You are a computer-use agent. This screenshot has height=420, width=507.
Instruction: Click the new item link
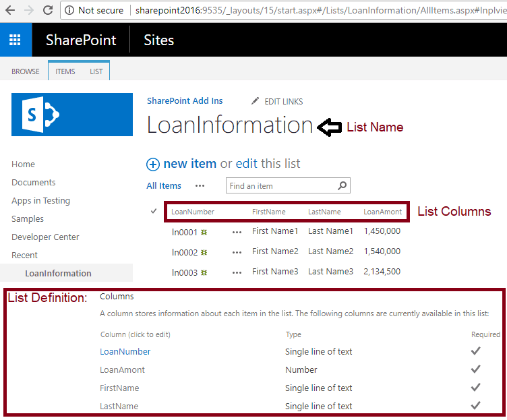[190, 164]
